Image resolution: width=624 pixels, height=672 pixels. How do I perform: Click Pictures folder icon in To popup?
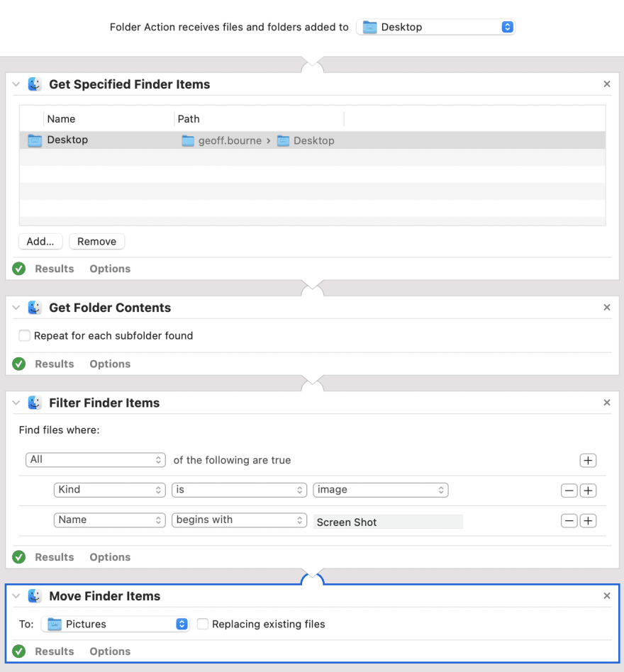(55, 624)
